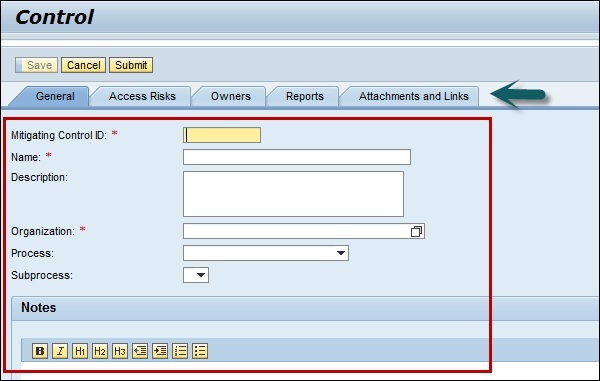Insert bulleted list in Notes

200,351
